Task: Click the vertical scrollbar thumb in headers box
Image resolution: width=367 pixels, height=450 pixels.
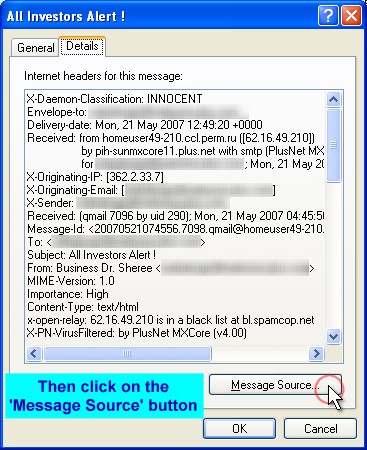Action: tap(334, 145)
